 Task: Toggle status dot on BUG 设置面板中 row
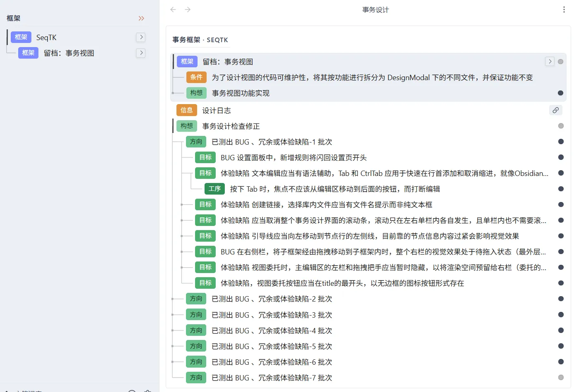[x=561, y=157]
